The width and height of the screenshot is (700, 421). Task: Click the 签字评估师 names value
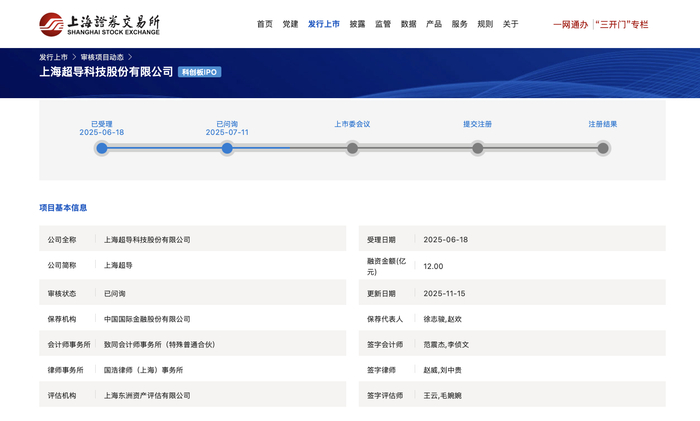coord(442,395)
